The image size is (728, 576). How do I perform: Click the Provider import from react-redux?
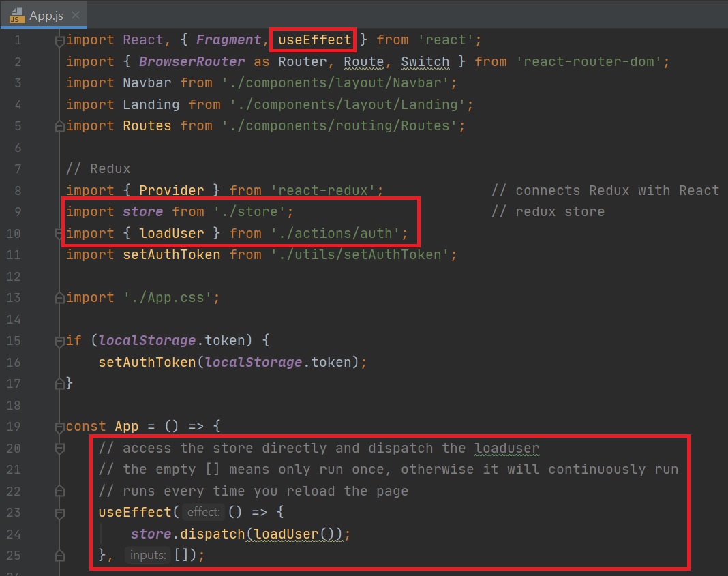pos(171,191)
